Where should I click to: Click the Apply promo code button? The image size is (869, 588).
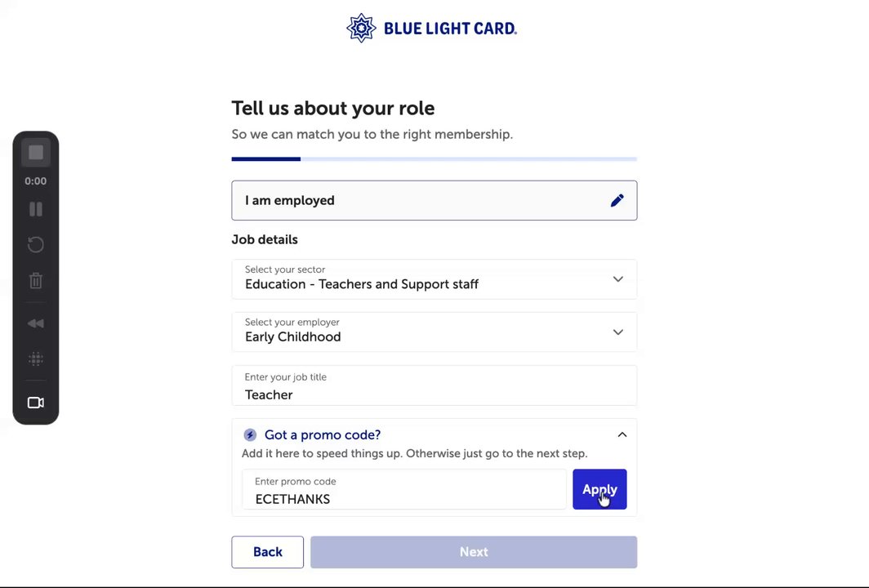click(x=599, y=489)
